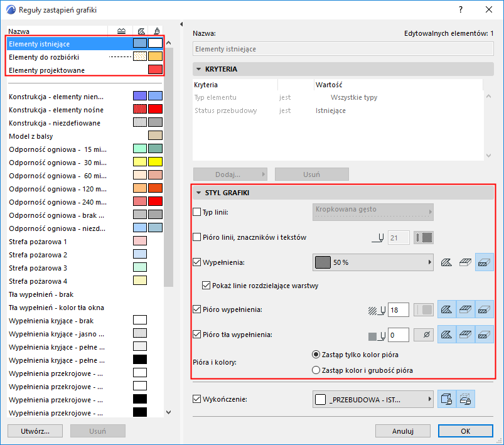Toggle cut fills icon for Pióro tła wypełnienia
This screenshot has width=504, height=445.
point(484,335)
